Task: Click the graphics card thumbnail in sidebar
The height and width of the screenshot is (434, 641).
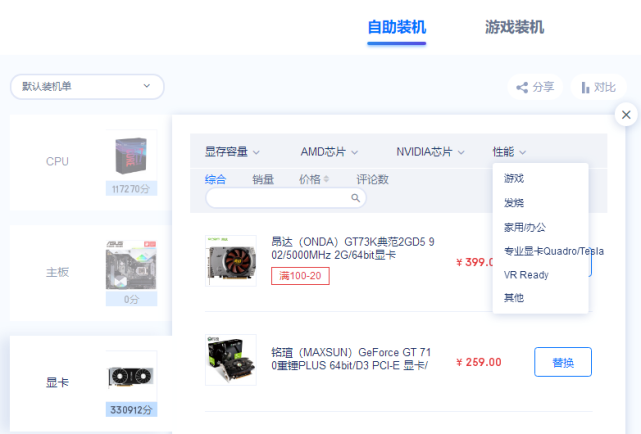Action: pyautogui.click(x=131, y=376)
